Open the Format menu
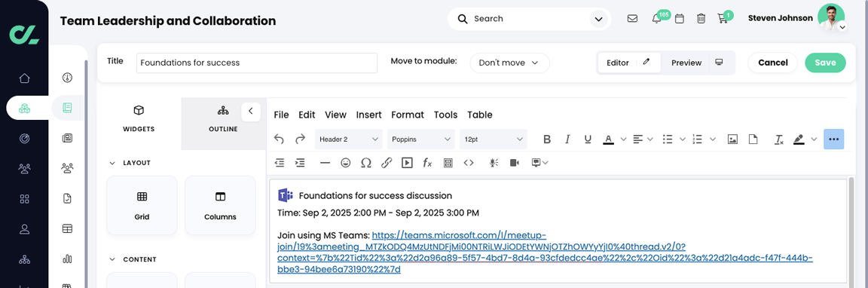Viewport: 868px width, 288px height. point(408,115)
